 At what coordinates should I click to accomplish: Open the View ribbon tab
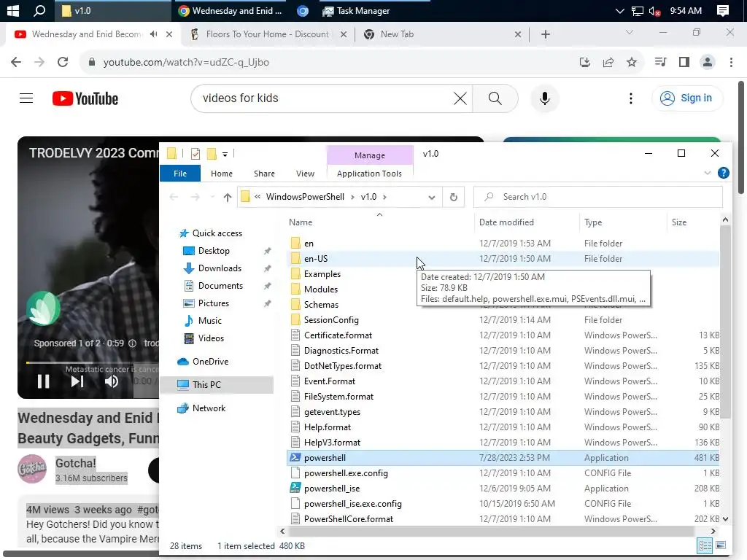pyautogui.click(x=305, y=174)
